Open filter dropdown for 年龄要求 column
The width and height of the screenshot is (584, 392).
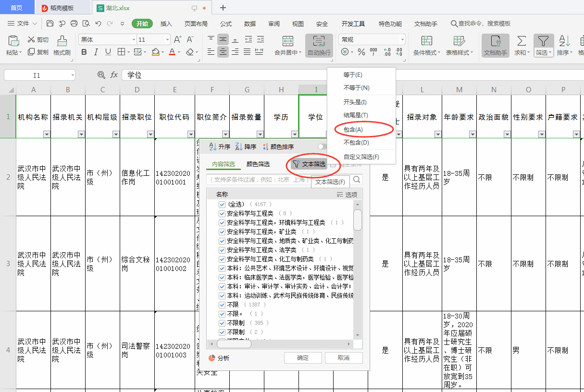click(x=472, y=135)
